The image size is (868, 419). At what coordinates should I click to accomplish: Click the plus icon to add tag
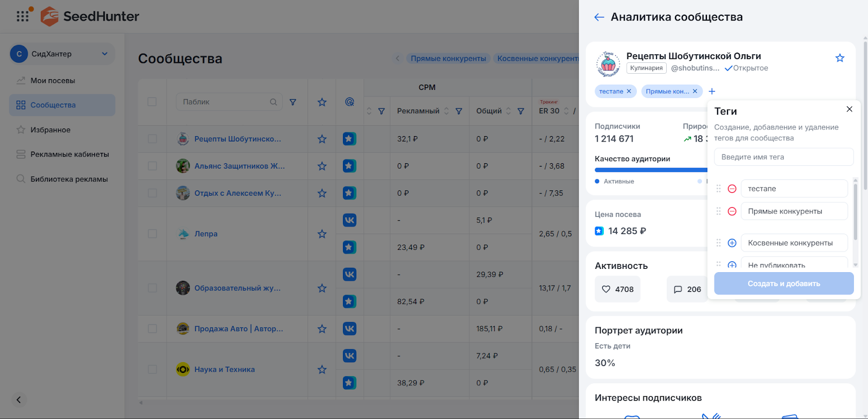(x=712, y=92)
